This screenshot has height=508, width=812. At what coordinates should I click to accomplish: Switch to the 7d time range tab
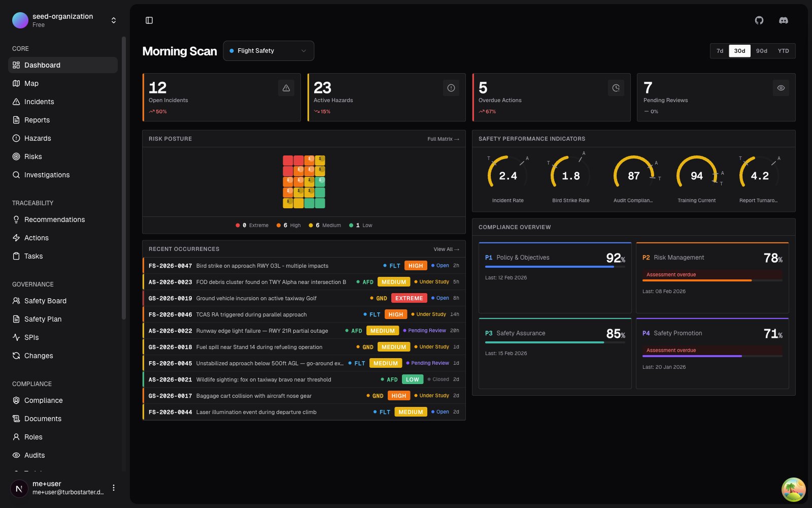[x=719, y=51]
